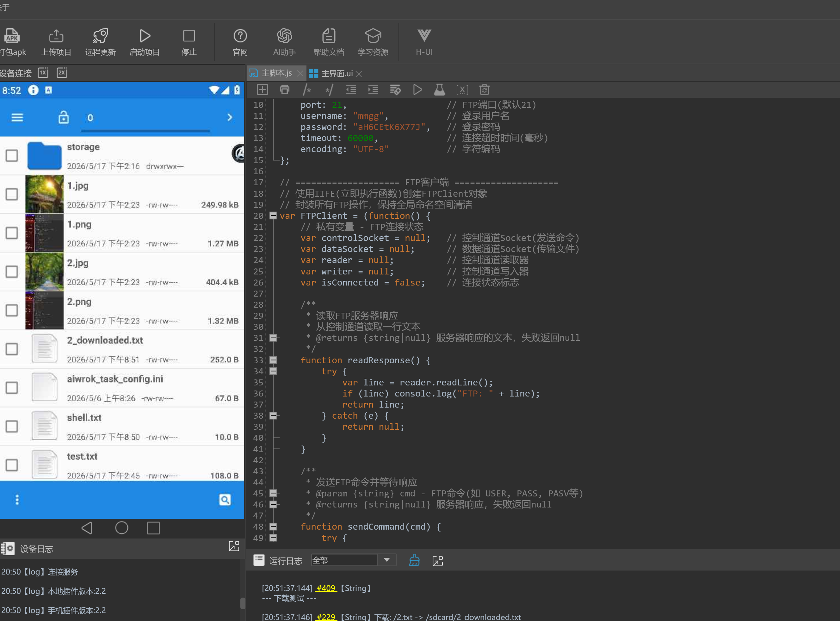
Task: Click the device log scrollbar
Action: [x=243, y=603]
